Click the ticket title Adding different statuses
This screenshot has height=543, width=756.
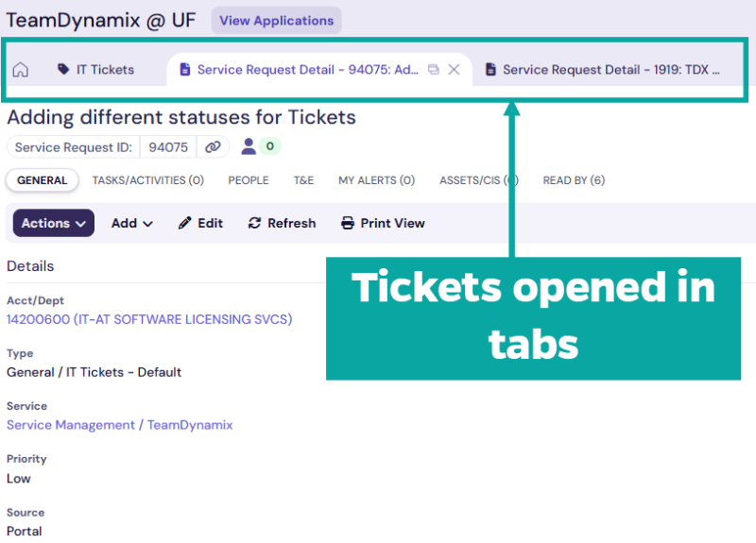point(181,117)
